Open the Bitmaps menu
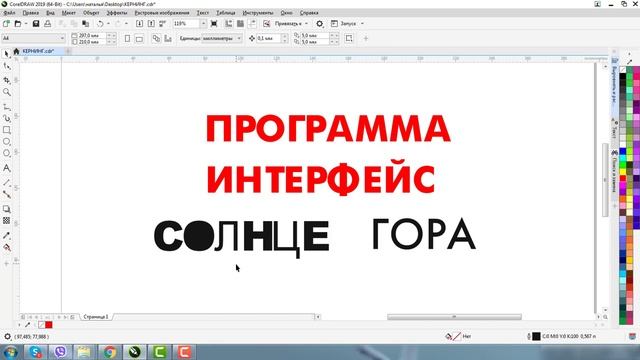 coord(162,13)
